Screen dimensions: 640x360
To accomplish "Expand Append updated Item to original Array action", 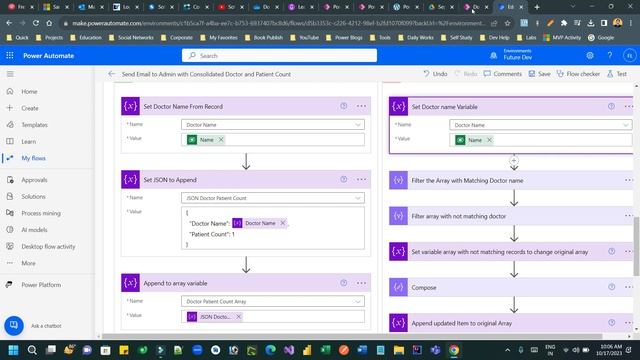I will click(511, 323).
